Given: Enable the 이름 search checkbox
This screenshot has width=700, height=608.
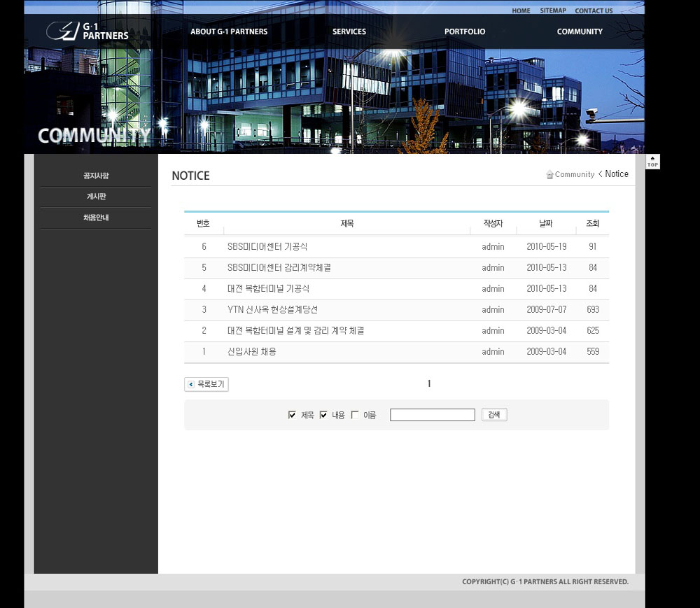Looking at the screenshot, I should (x=355, y=415).
